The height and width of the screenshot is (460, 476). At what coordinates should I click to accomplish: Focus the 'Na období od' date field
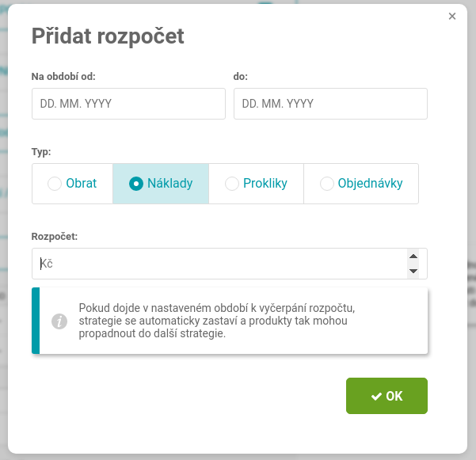128,104
